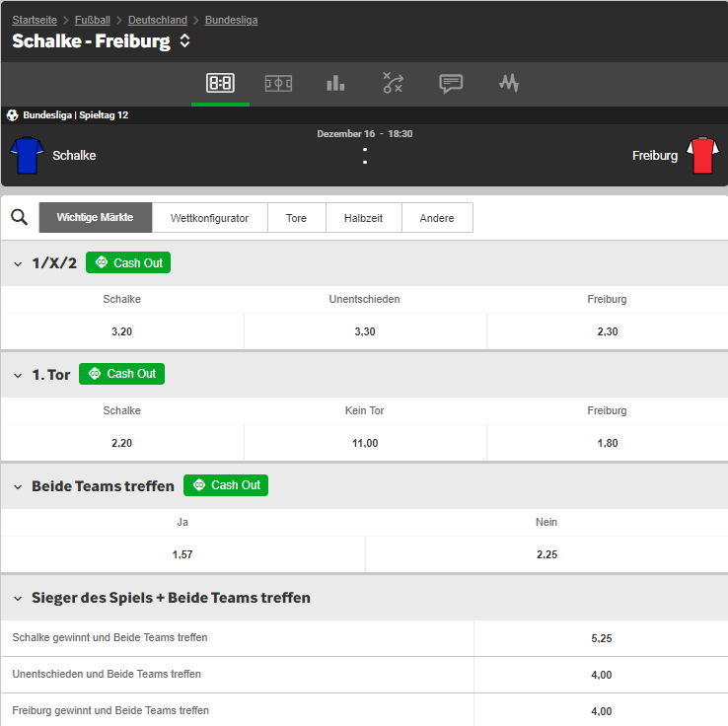Collapse the 1. Tor market section
The width and height of the screenshot is (728, 726).
tap(18, 375)
